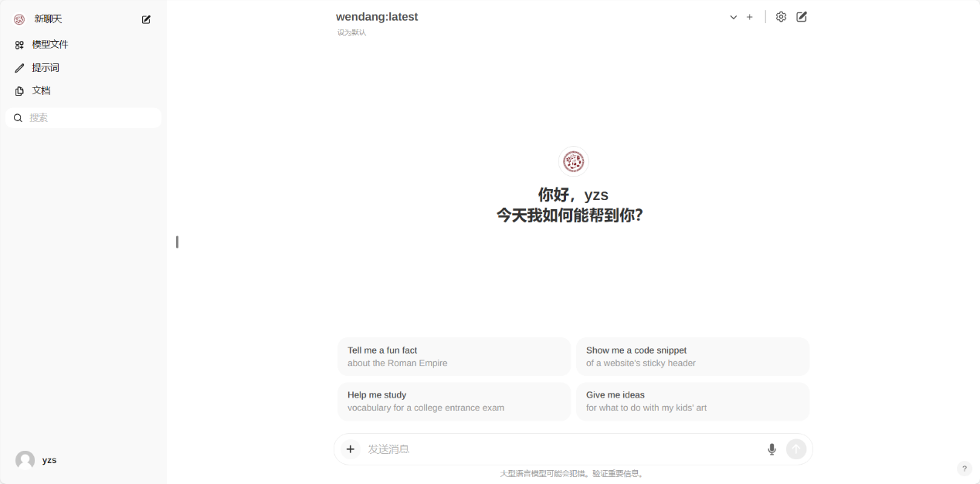Click the send arrow button
980x484 pixels.
796,449
